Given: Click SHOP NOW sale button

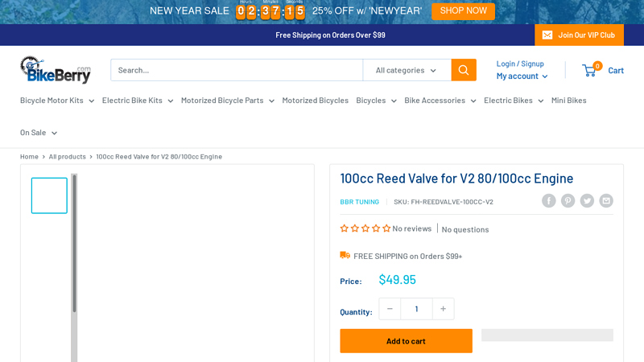Looking at the screenshot, I should point(464,11).
